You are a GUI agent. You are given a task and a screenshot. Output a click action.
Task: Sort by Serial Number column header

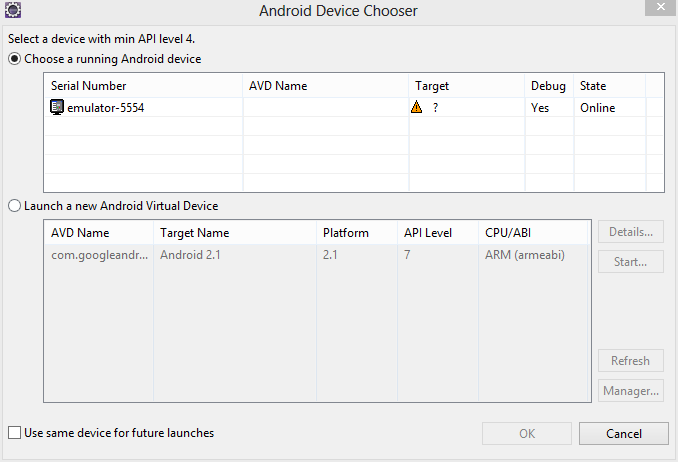(x=143, y=86)
